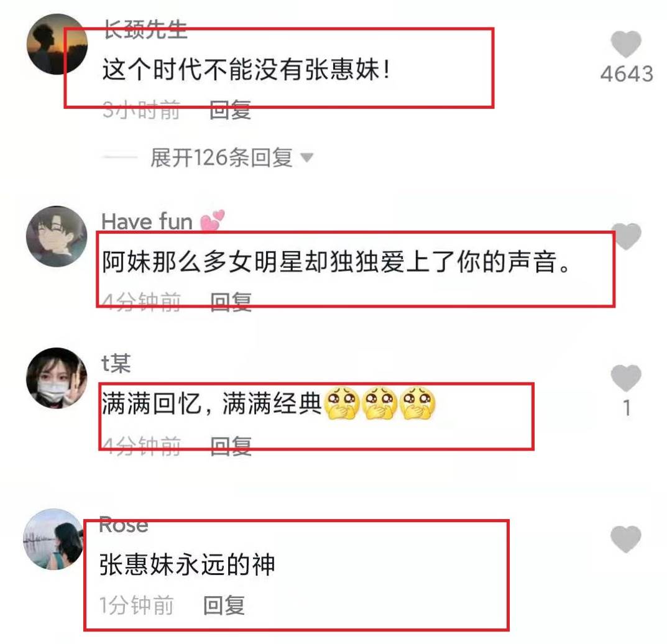Open Rose's profile picture
Viewport: 667px width, 644px height.
coord(54,539)
